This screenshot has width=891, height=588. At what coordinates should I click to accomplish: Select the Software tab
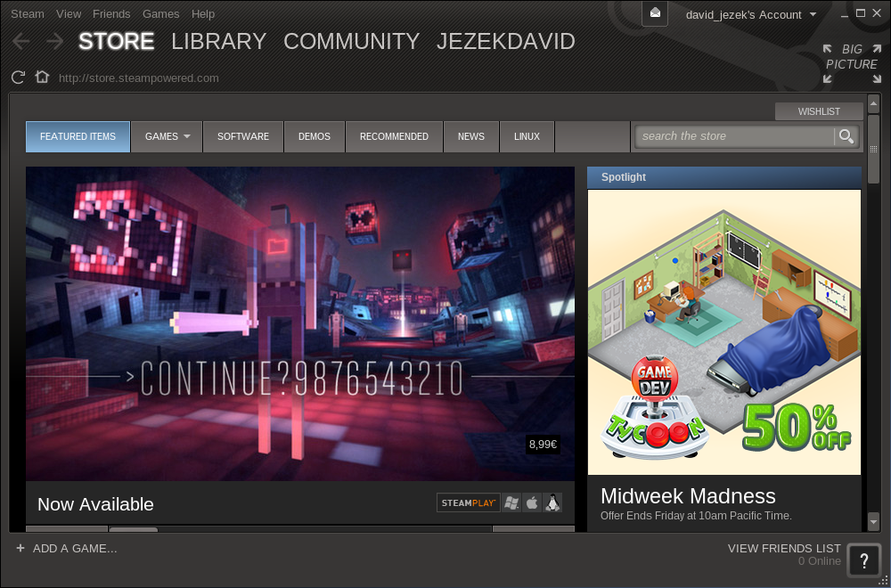click(243, 136)
